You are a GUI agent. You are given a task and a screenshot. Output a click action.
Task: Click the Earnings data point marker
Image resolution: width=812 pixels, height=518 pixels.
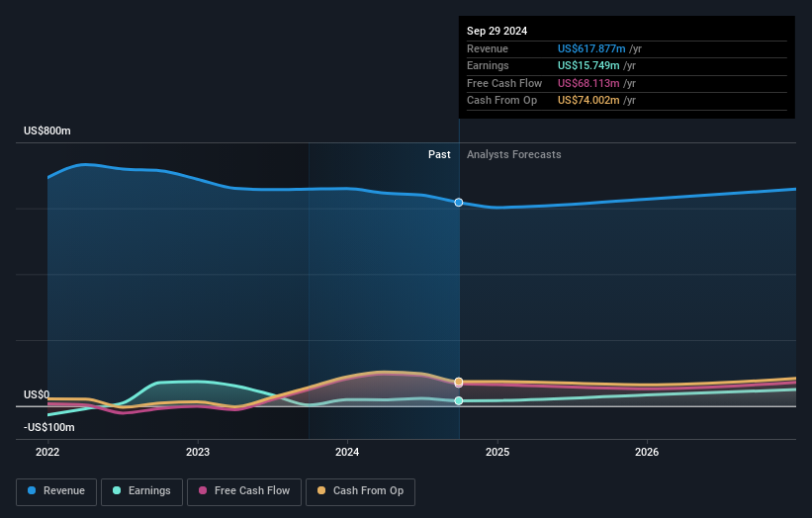click(x=459, y=400)
